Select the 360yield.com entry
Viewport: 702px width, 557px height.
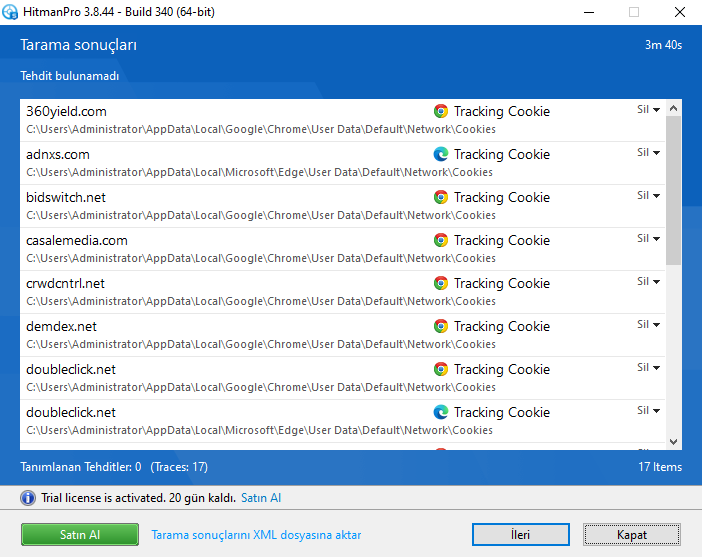point(342,120)
